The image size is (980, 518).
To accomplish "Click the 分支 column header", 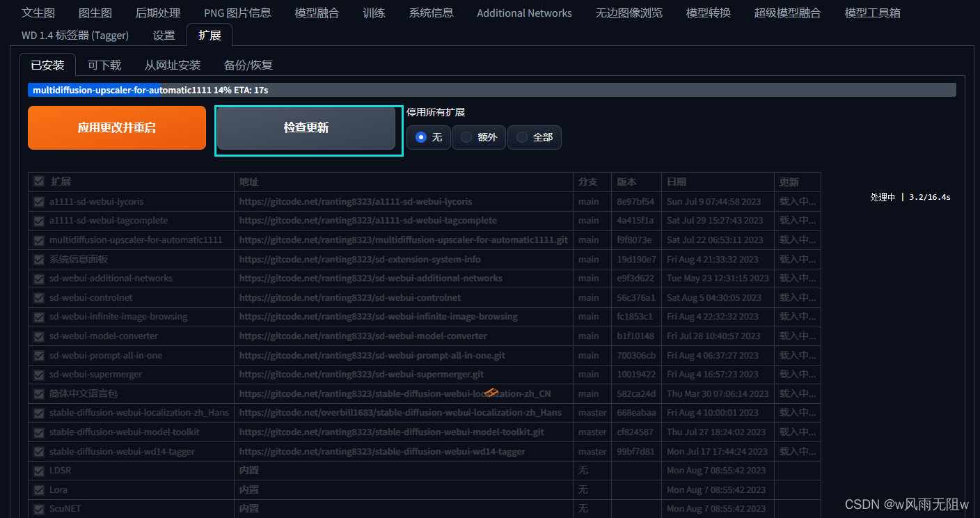I will coord(587,182).
